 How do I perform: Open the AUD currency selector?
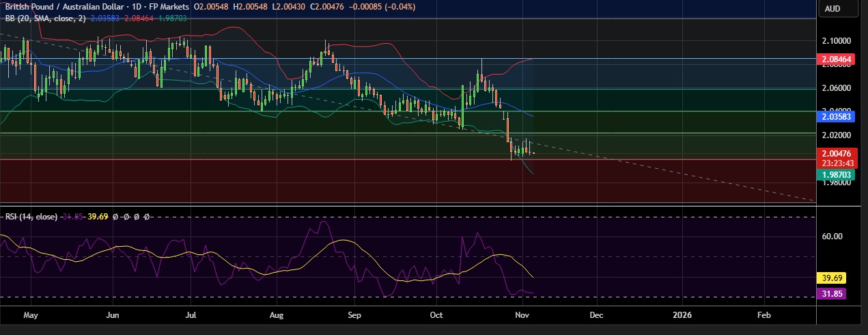tap(837, 9)
